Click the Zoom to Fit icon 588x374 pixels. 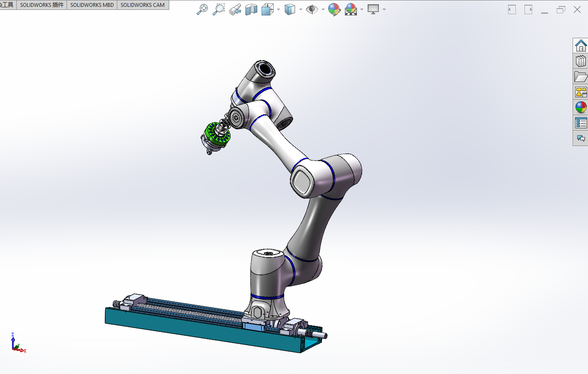[x=202, y=9]
